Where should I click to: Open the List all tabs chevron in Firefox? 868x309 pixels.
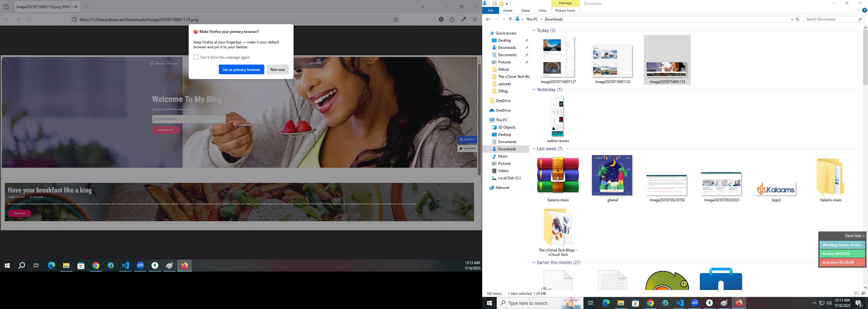pos(423,7)
